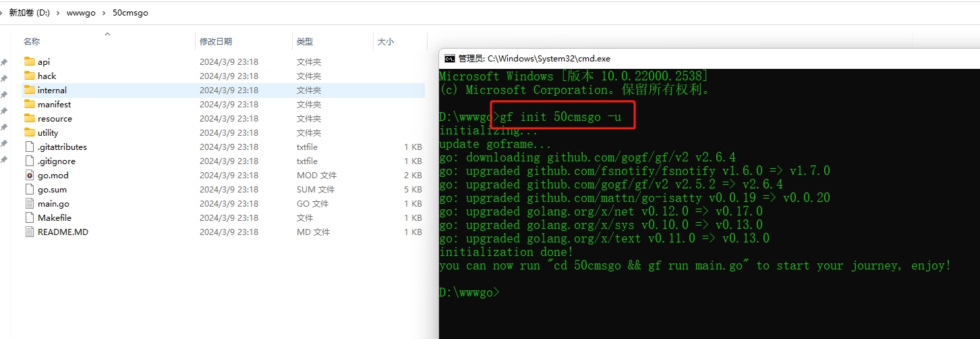Click the 'initialization done!' line in cmd
The width and height of the screenshot is (980, 339).
click(x=506, y=252)
